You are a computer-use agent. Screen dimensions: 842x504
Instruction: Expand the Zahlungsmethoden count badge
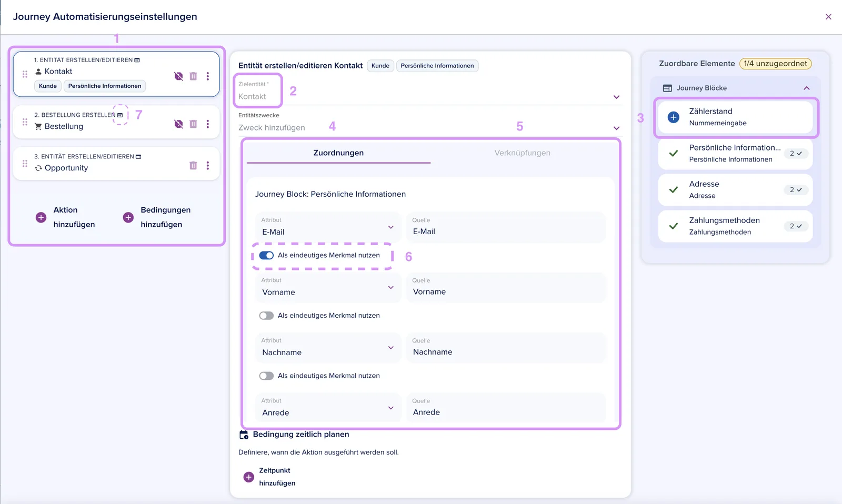pyautogui.click(x=796, y=226)
